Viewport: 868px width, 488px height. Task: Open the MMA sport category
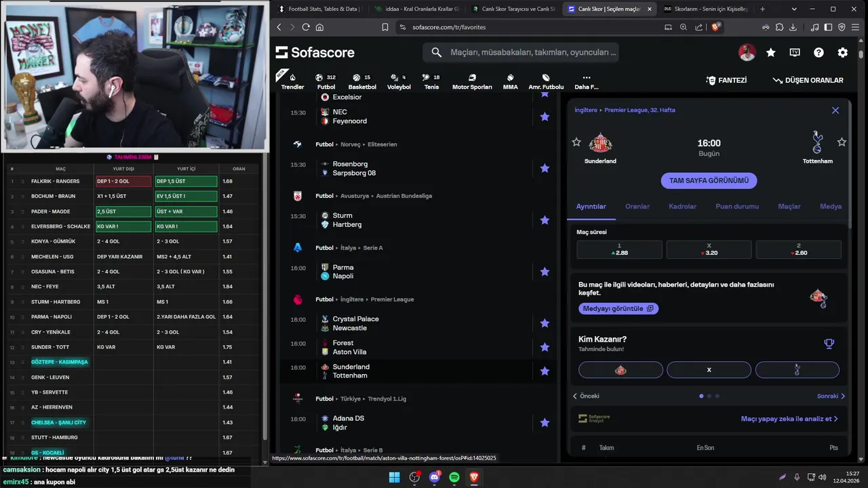510,81
